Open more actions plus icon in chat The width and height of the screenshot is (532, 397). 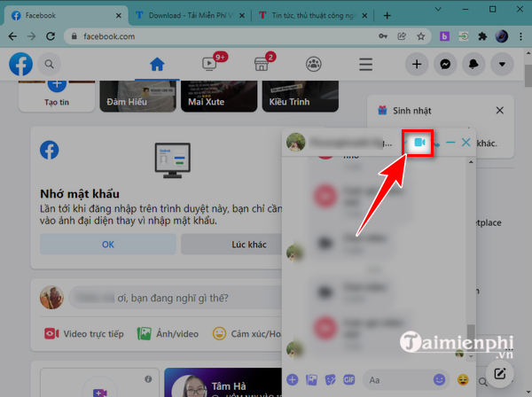coord(293,379)
